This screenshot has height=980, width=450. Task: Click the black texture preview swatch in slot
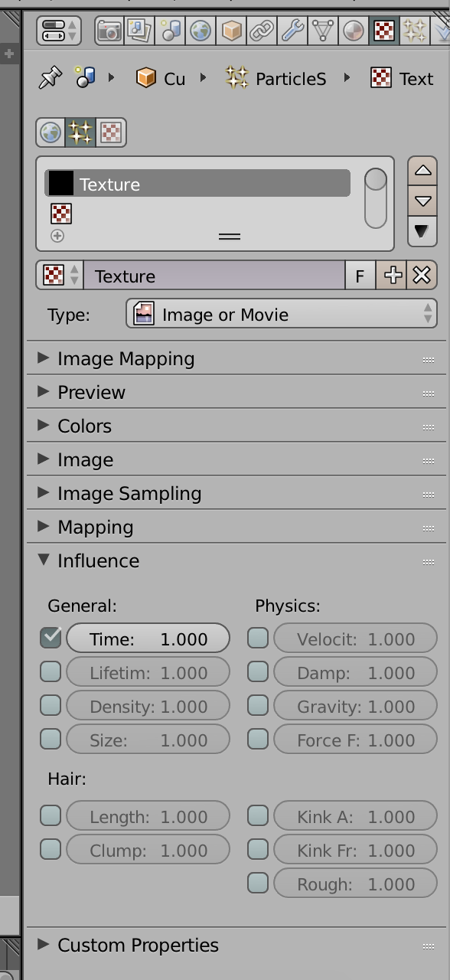pos(60,184)
